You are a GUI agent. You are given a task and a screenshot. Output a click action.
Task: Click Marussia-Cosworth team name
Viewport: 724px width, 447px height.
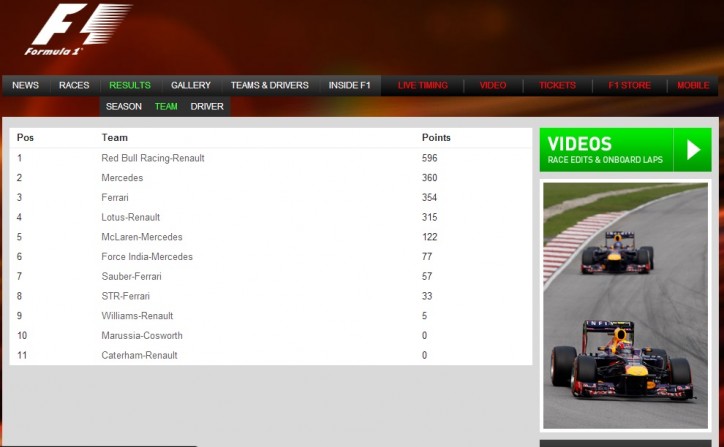tap(142, 336)
